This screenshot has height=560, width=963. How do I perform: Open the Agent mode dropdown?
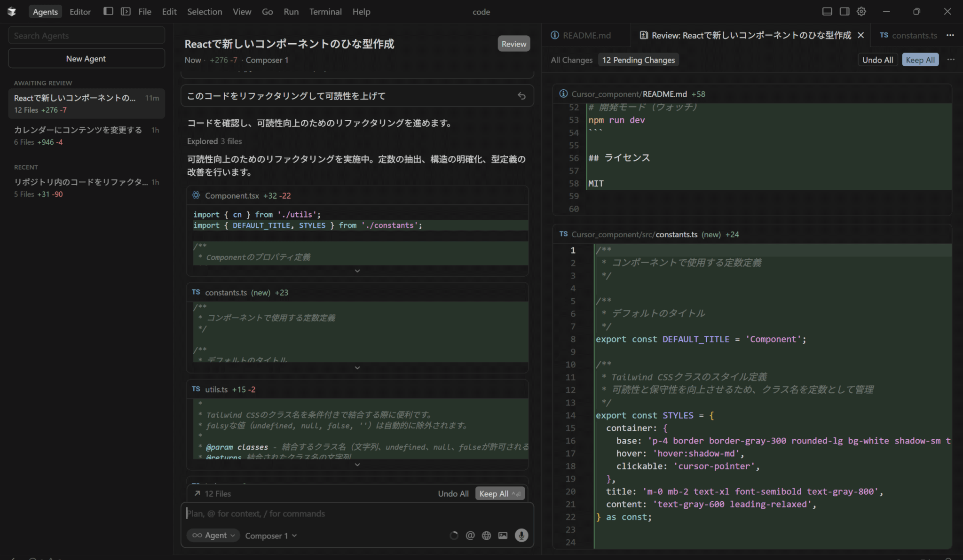tap(213, 535)
